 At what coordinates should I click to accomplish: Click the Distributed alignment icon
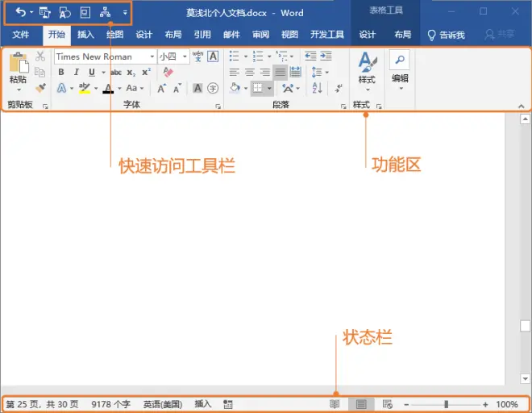(x=296, y=72)
